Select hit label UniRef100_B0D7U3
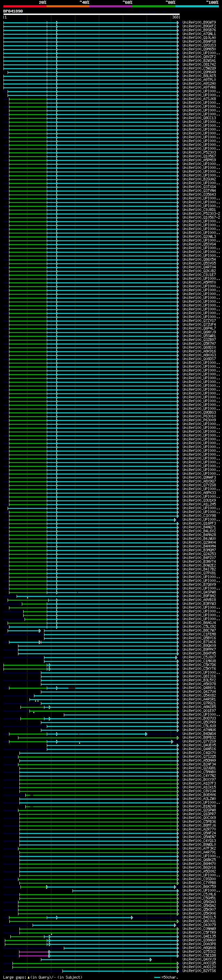The width and height of the screenshot is (222, 980). tap(199, 718)
